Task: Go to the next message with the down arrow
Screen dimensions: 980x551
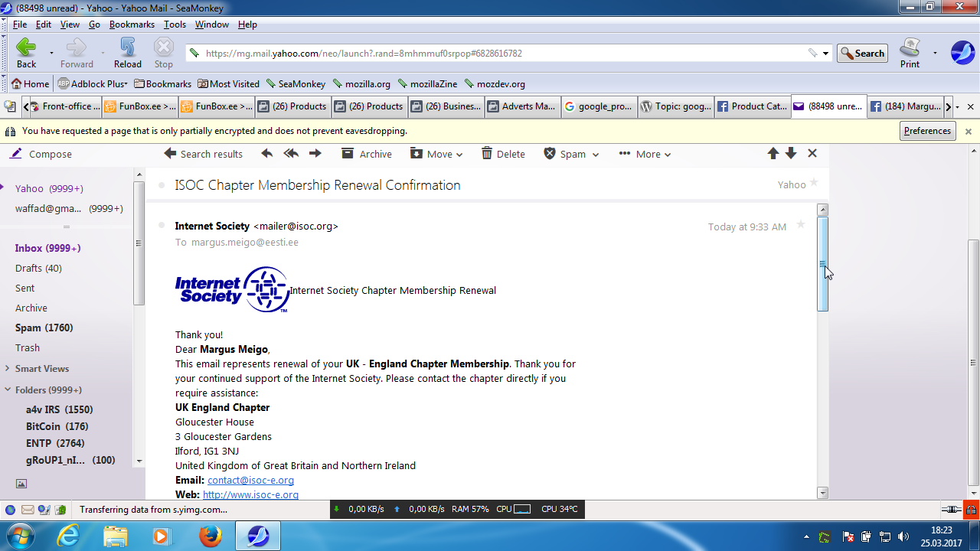Action: point(791,154)
